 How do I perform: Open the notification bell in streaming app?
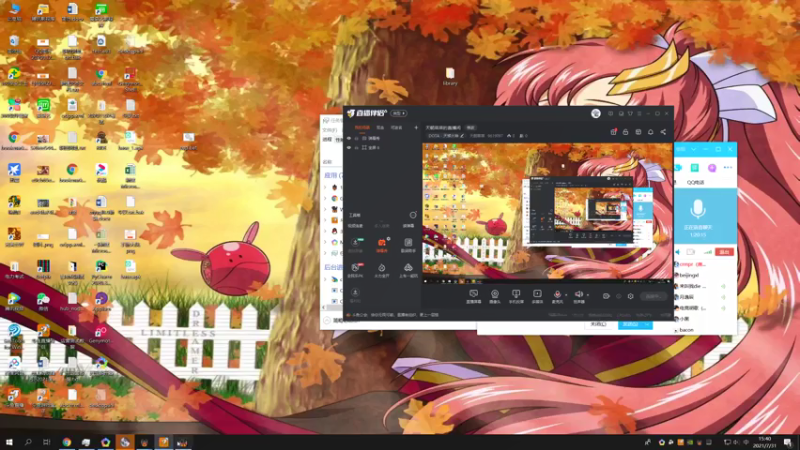click(x=651, y=132)
